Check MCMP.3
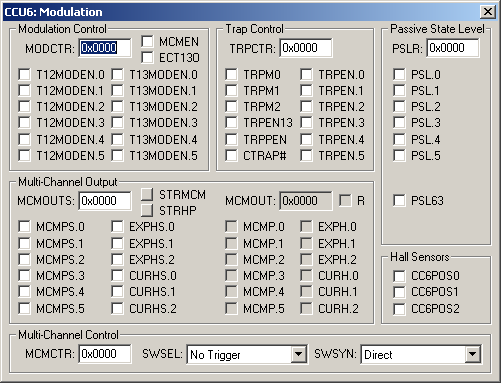 pyautogui.click(x=231, y=275)
